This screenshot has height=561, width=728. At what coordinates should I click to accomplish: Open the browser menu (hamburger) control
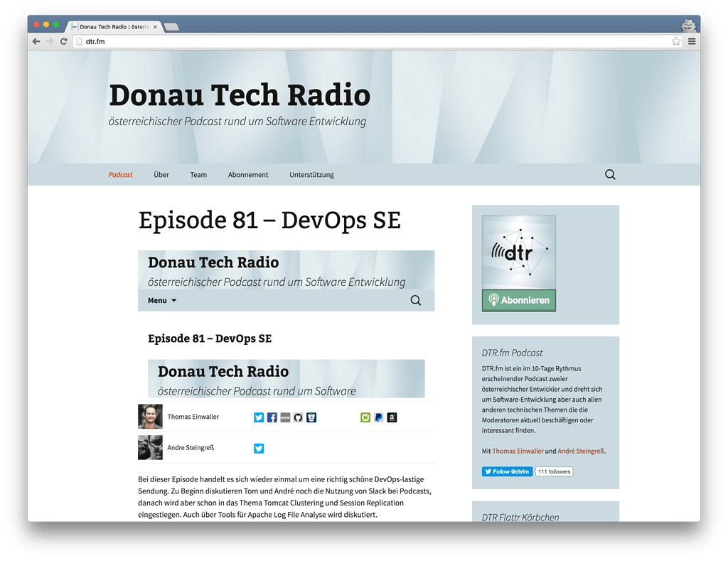click(x=690, y=41)
